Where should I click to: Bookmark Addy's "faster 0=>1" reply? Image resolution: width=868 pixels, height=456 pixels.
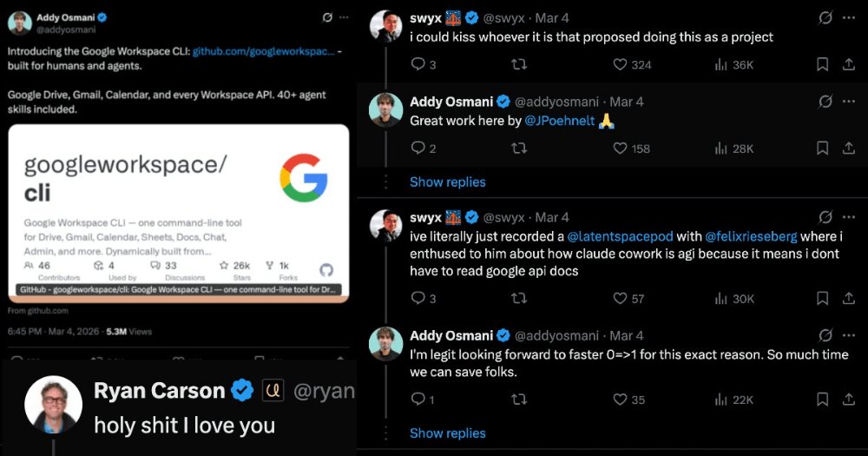823,399
